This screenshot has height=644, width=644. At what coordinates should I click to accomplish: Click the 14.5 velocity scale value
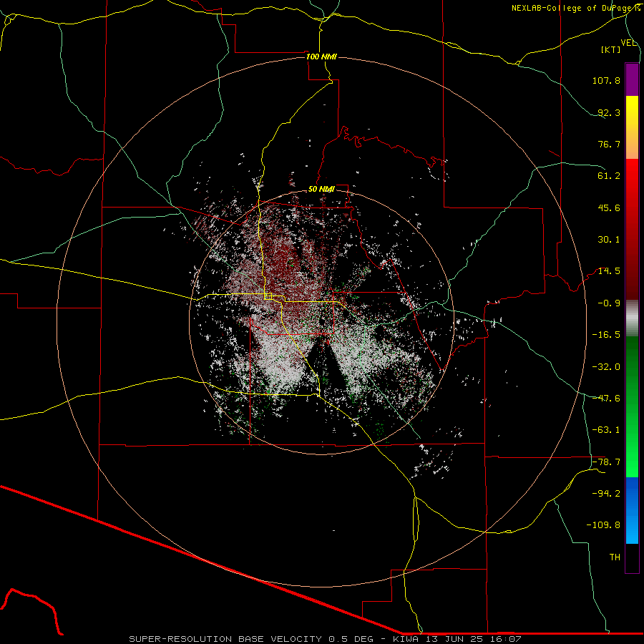click(609, 271)
